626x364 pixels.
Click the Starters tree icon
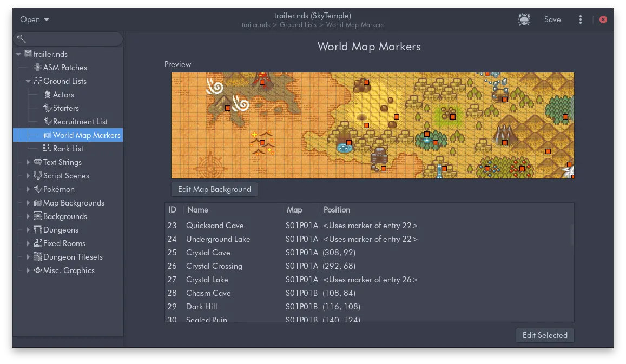pyautogui.click(x=47, y=108)
